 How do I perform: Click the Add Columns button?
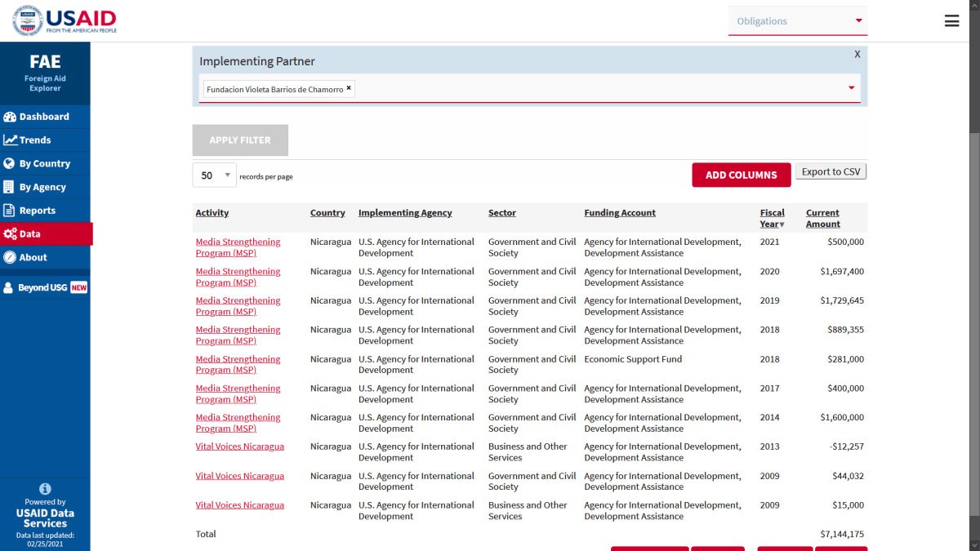click(x=742, y=175)
